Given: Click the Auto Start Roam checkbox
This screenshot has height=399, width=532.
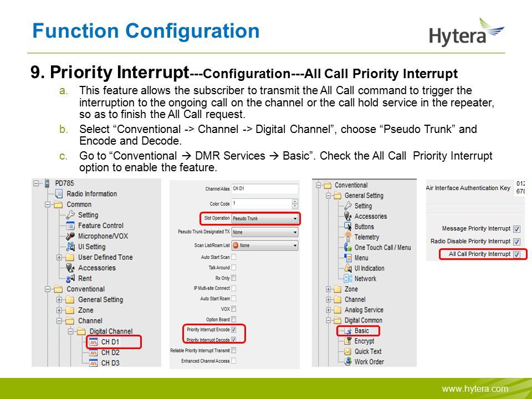Looking at the screenshot, I should coord(233,299).
